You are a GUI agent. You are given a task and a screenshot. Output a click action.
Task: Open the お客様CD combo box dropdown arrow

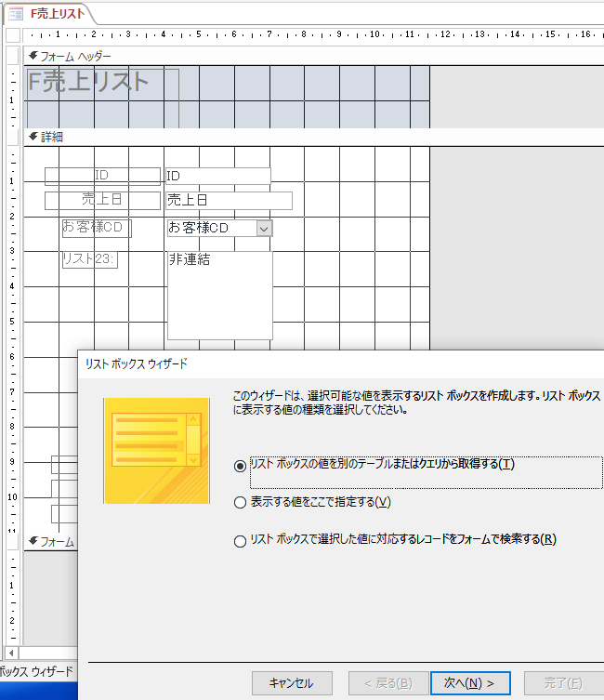[264, 228]
